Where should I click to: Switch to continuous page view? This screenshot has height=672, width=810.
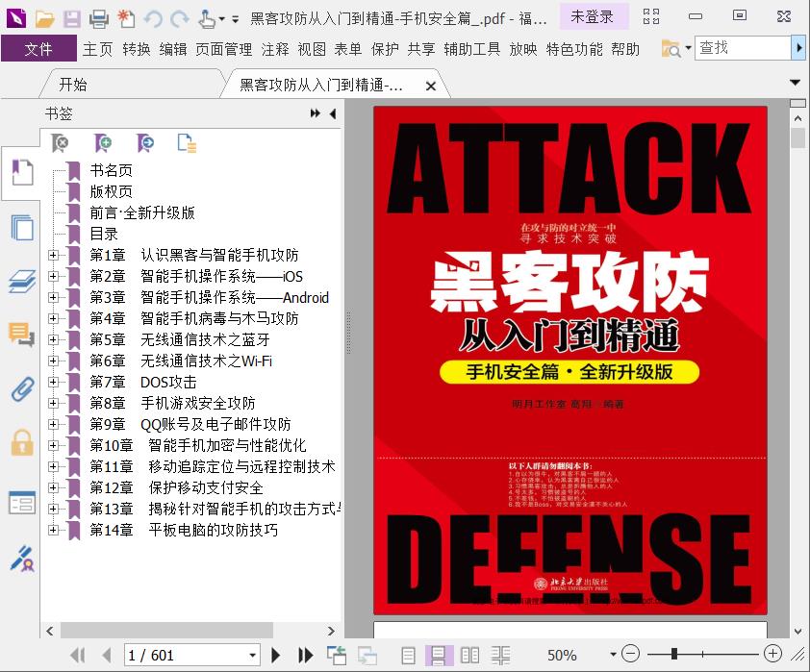tap(439, 655)
